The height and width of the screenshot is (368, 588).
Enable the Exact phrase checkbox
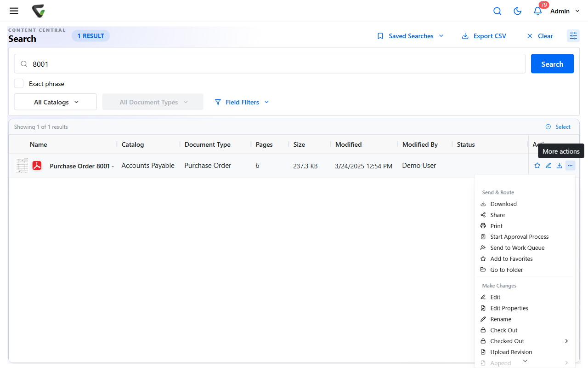coord(19,84)
